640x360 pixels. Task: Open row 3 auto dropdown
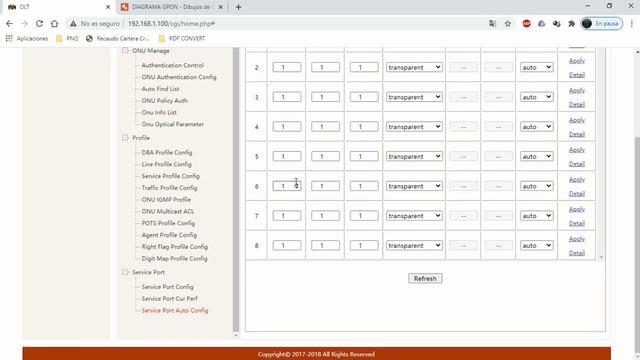pos(537,97)
